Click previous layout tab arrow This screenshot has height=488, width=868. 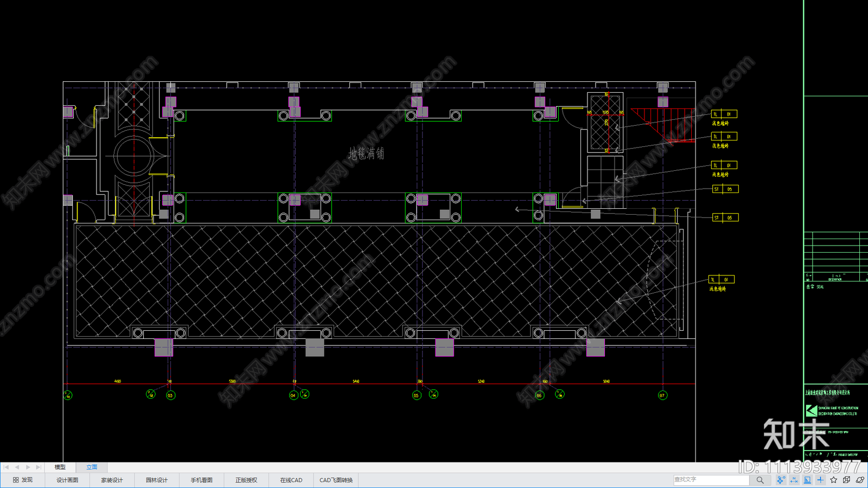point(17,467)
